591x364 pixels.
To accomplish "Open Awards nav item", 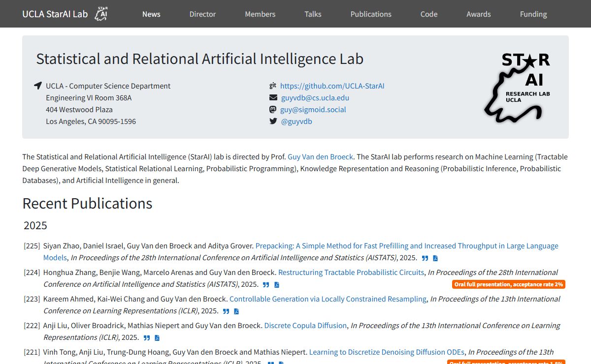I will [479, 14].
